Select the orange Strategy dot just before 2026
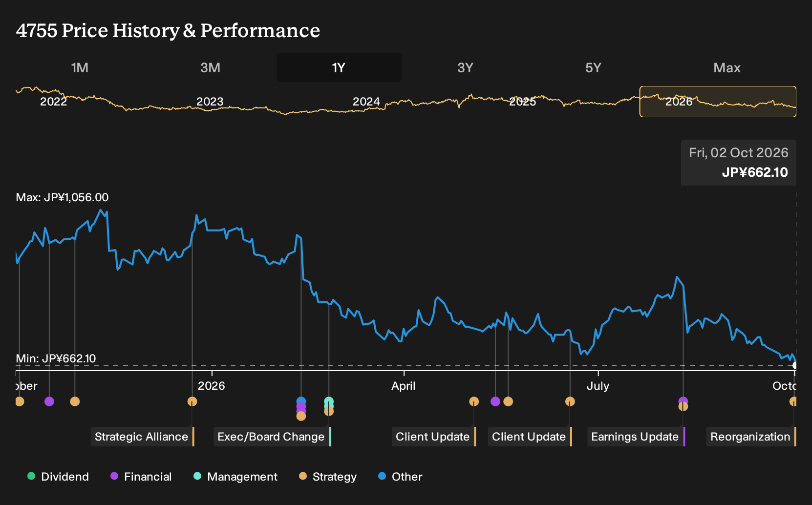812x505 pixels. 192,401
